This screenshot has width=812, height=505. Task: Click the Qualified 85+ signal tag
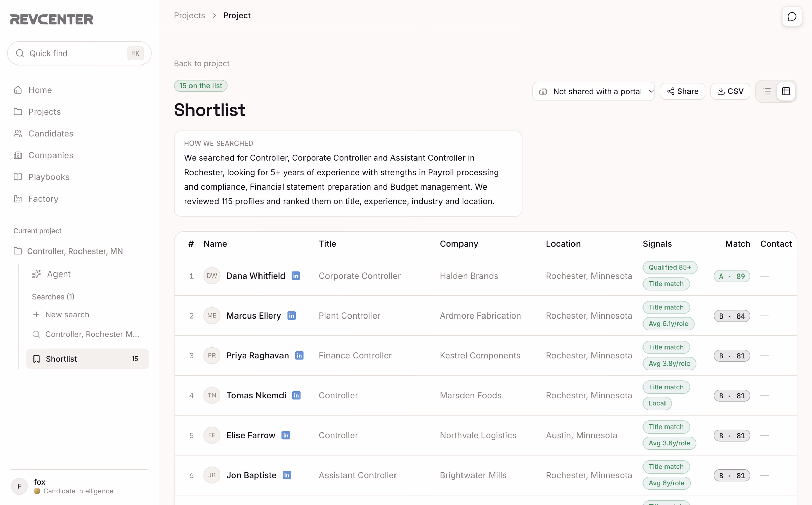point(670,267)
